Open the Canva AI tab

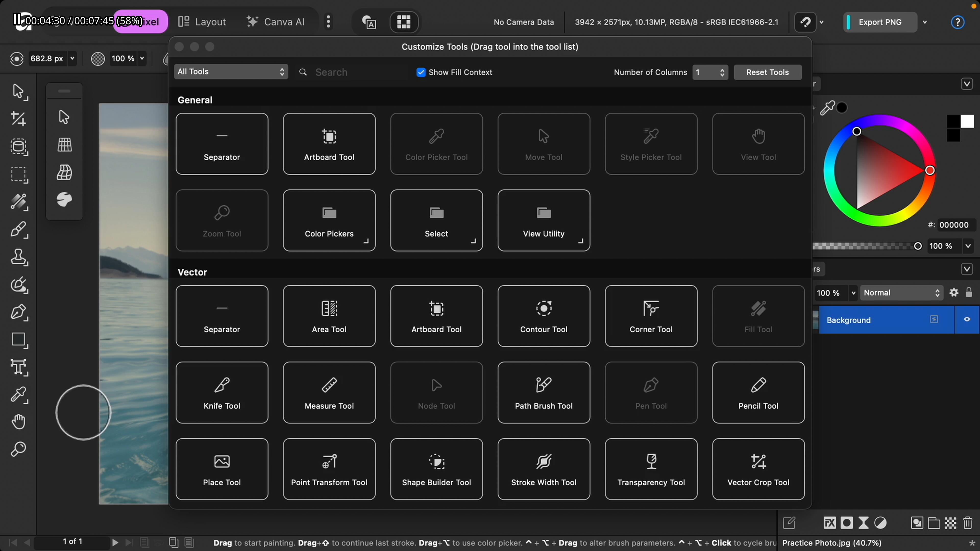pos(275,22)
